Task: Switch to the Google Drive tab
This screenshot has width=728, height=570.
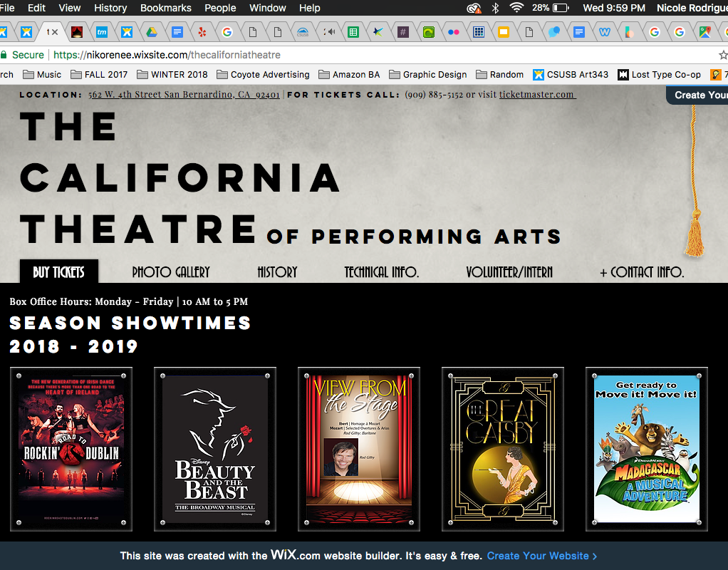Action: (x=152, y=32)
